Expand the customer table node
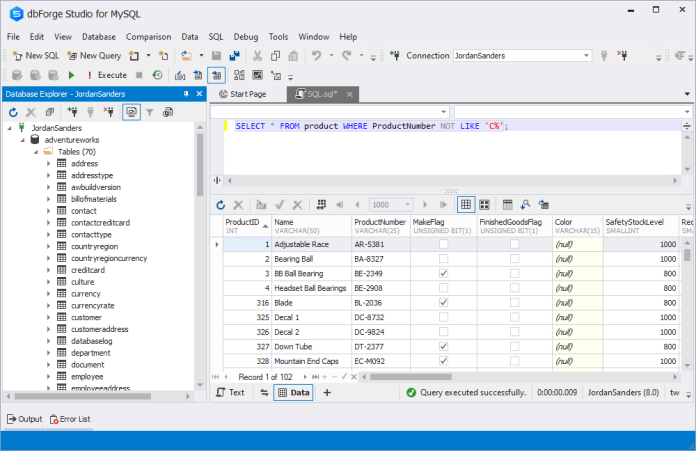696x451 pixels. [48, 316]
